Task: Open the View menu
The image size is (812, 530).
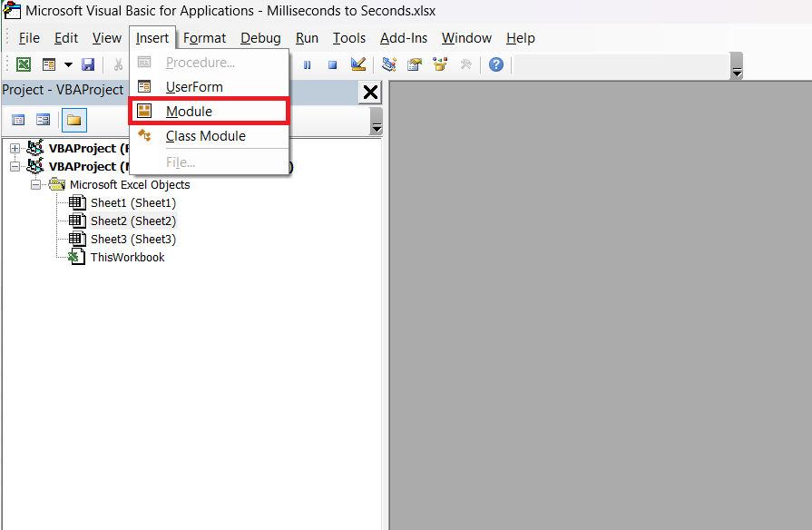Action: [x=107, y=38]
